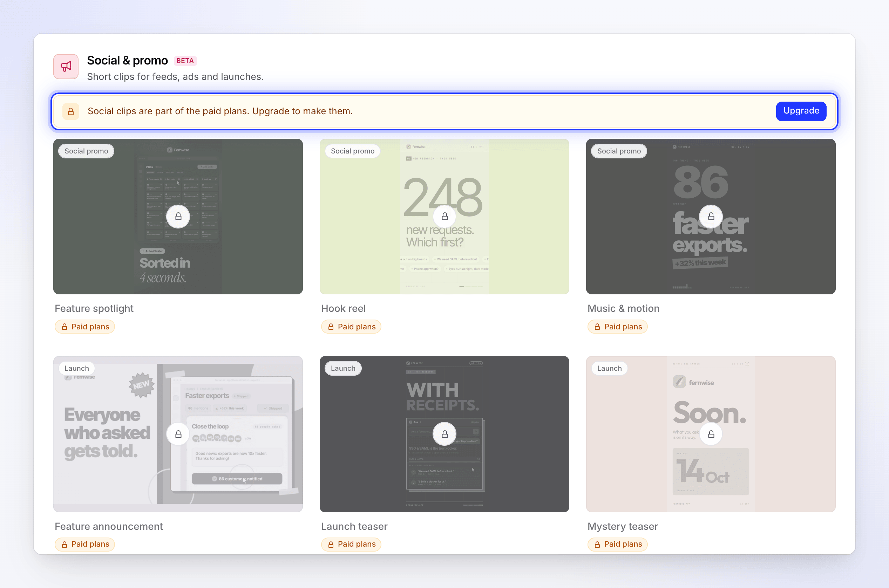
Task: Click the BETA badge next to title
Action: [185, 61]
